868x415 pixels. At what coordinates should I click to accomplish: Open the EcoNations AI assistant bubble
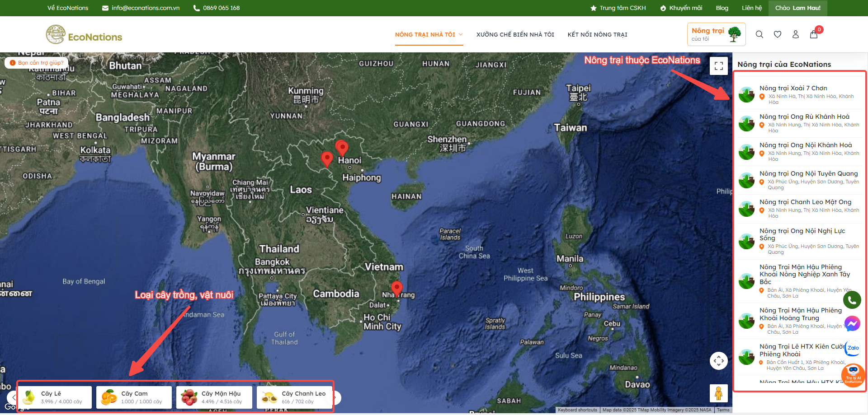853,375
